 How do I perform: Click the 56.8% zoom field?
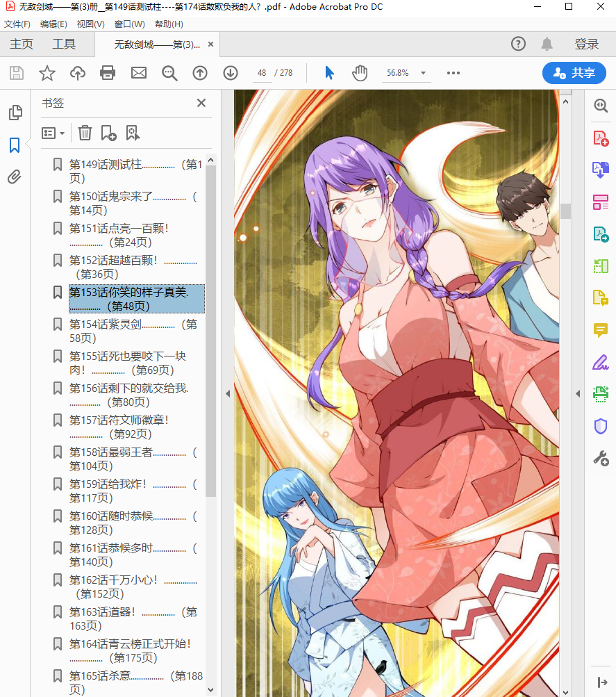tap(397, 73)
